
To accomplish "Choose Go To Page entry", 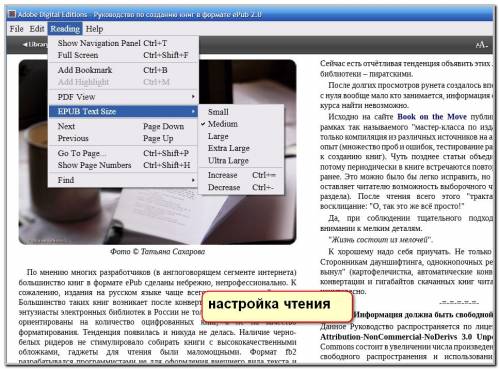I will (x=124, y=153).
